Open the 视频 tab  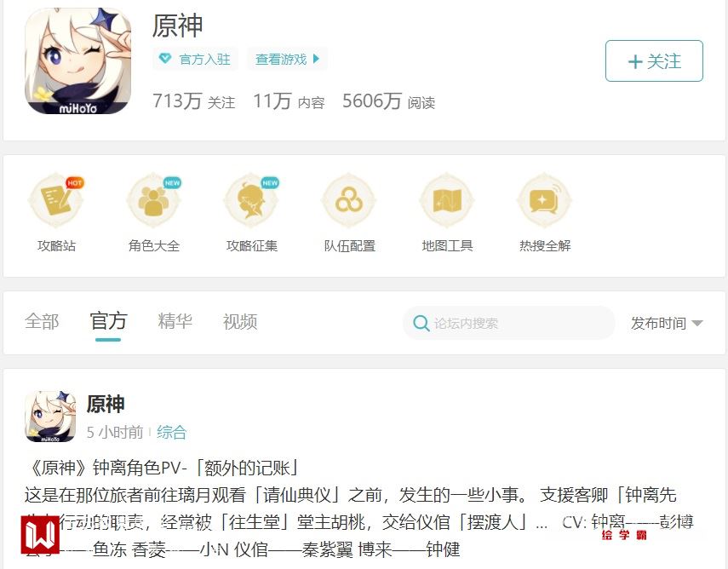pyautogui.click(x=240, y=321)
